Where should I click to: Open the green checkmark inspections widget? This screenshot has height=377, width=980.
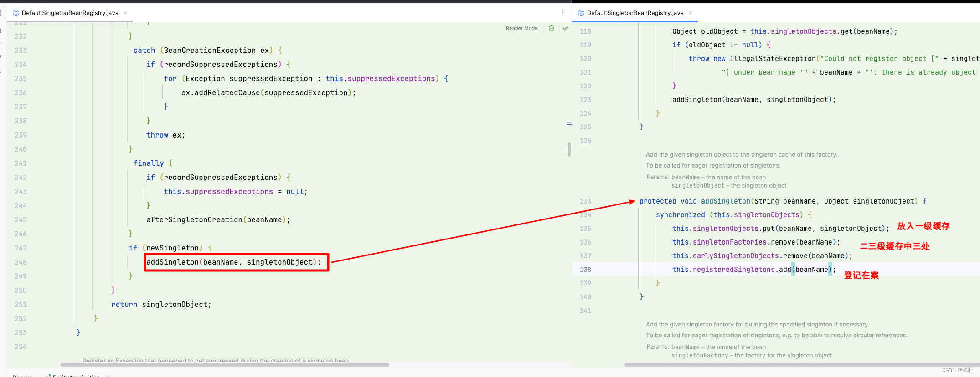point(566,28)
